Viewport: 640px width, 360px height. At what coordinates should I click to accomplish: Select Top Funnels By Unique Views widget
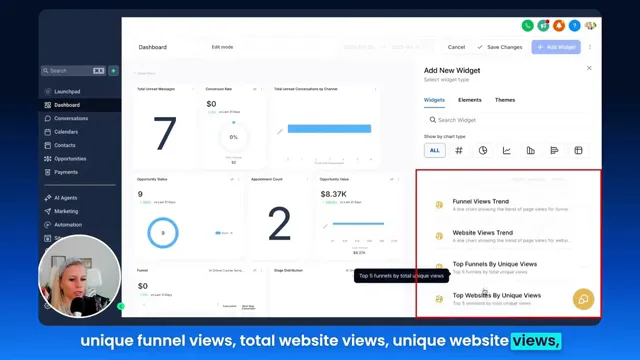[506, 268]
